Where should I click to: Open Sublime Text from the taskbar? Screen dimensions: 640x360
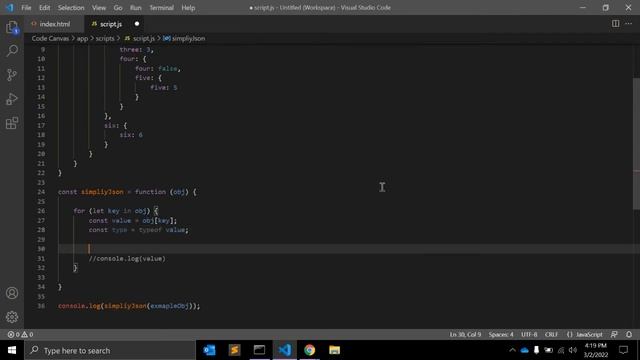[x=234, y=350]
